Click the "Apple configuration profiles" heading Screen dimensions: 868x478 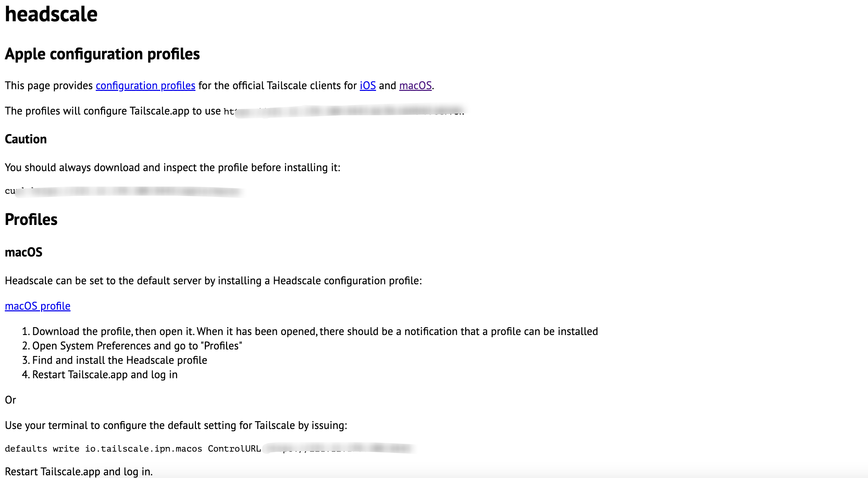tap(102, 54)
